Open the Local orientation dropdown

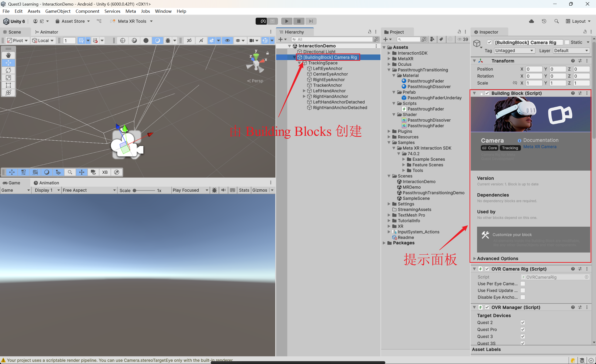(x=43, y=40)
